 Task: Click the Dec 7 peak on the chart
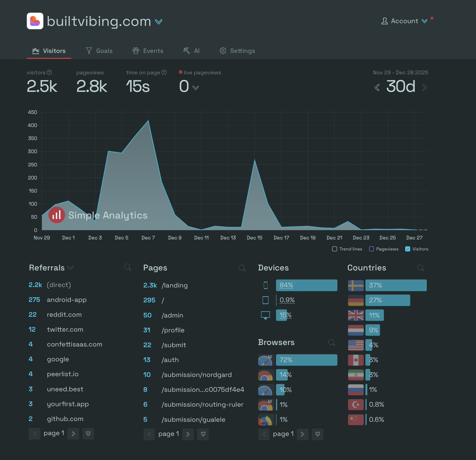click(x=148, y=121)
